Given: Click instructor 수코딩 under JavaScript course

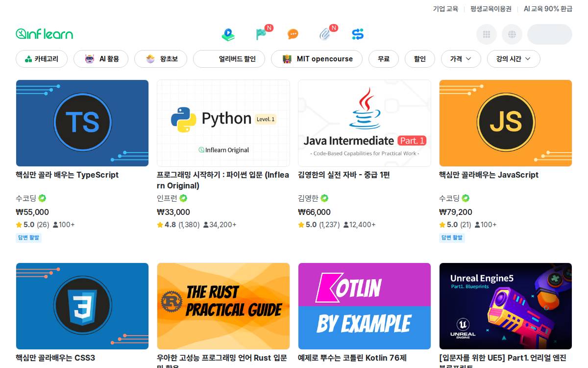Looking at the screenshot, I should tap(449, 198).
